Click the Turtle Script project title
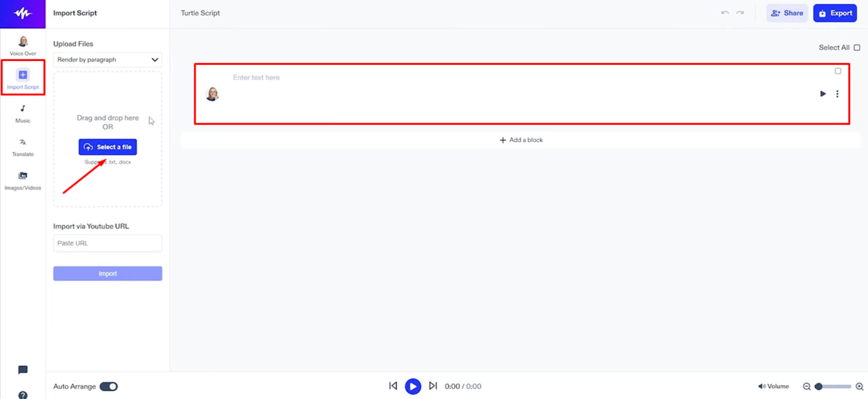 click(x=200, y=13)
